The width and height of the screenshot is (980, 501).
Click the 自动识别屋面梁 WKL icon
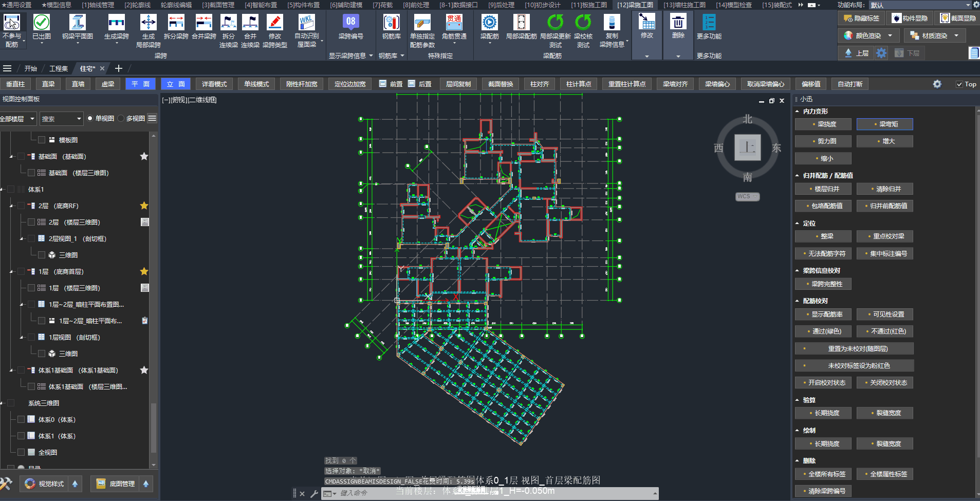[306, 23]
